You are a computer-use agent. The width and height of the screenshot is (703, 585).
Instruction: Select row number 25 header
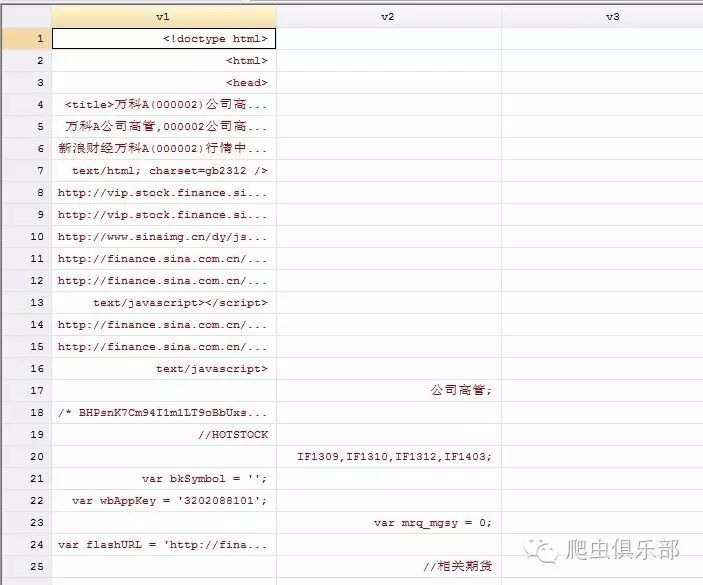pyautogui.click(x=27, y=566)
